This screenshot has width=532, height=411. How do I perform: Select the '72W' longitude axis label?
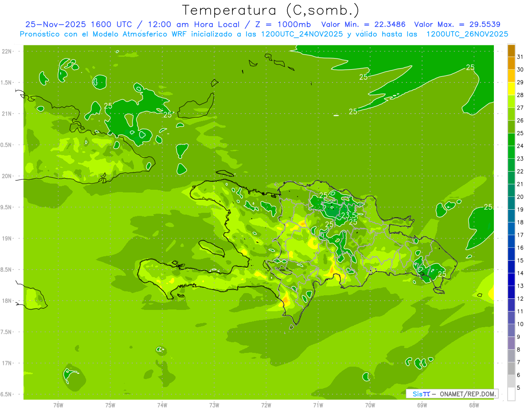[266, 405]
